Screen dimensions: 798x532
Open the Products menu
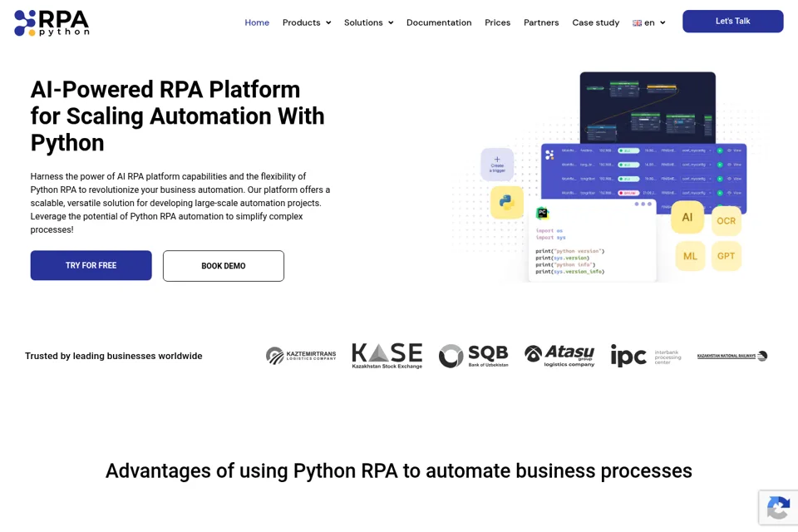click(x=301, y=22)
